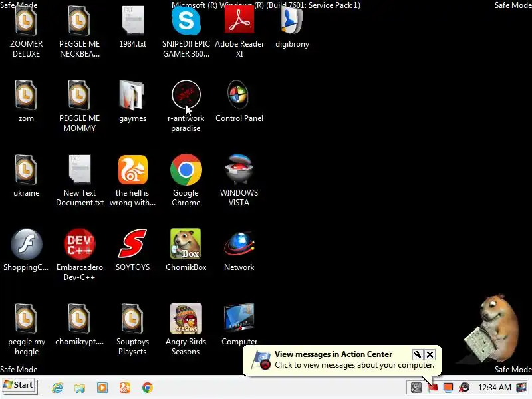Open the clock showing 12:34 AM
Image resolution: width=532 pixels, height=399 pixels.
[x=494, y=388]
